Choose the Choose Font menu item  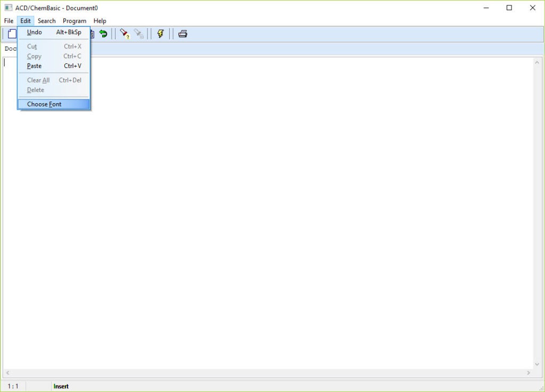(54, 104)
